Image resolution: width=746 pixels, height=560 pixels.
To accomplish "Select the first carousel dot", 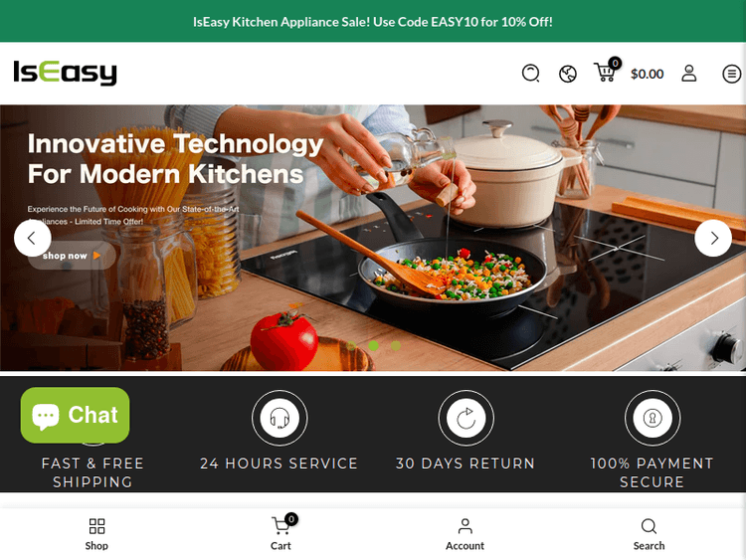I will click(351, 346).
